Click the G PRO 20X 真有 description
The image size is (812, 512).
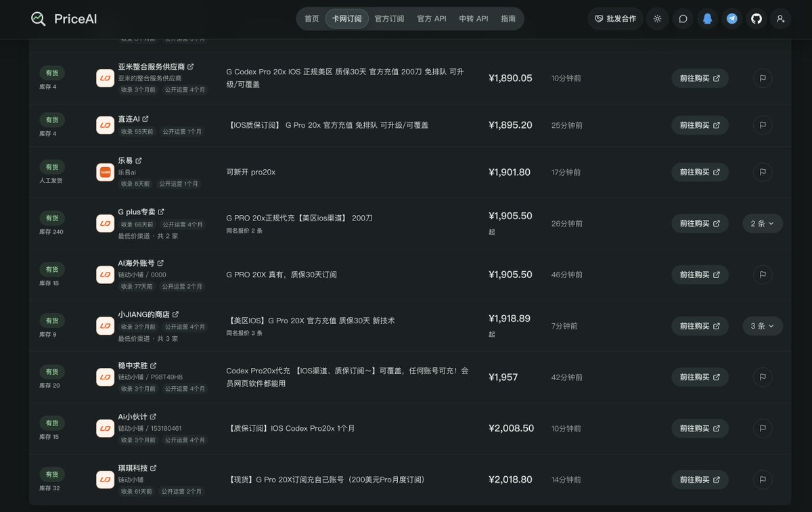click(281, 275)
